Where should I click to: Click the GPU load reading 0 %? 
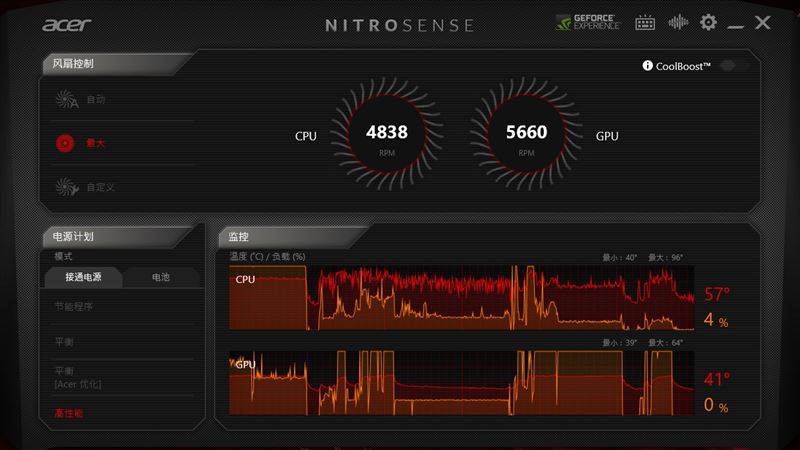(x=716, y=406)
